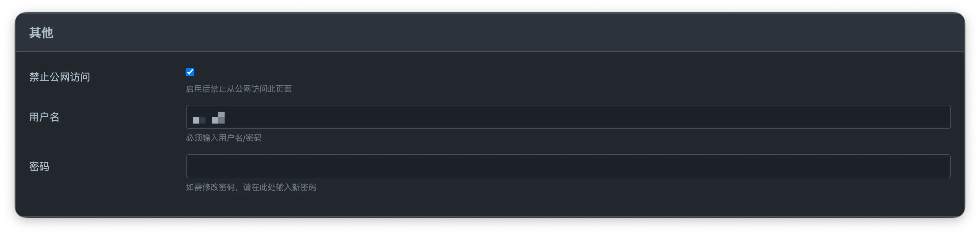Click the hint 如需修改密码，请在此处输入新密码

(x=251, y=187)
